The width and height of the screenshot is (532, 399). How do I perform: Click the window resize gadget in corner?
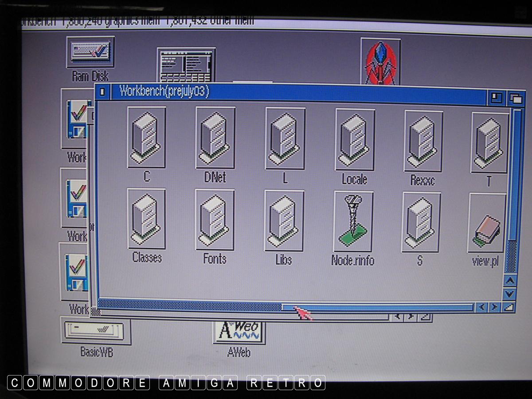click(x=510, y=307)
